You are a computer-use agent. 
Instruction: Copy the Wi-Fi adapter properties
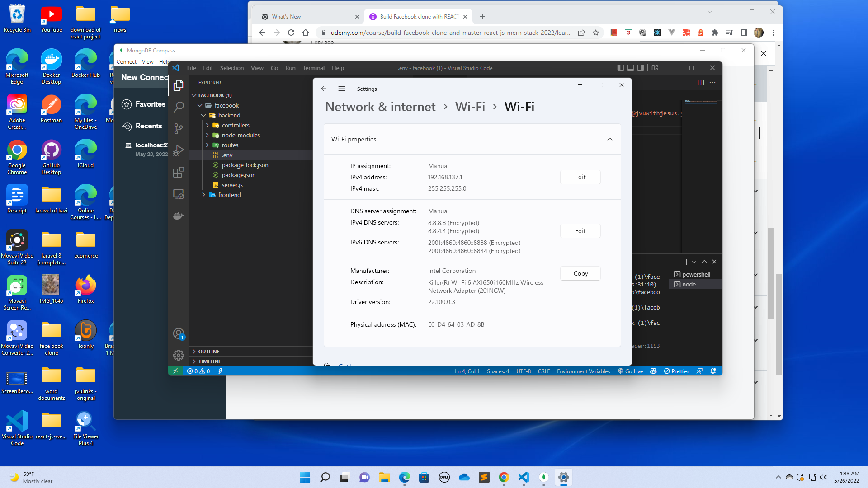point(580,273)
